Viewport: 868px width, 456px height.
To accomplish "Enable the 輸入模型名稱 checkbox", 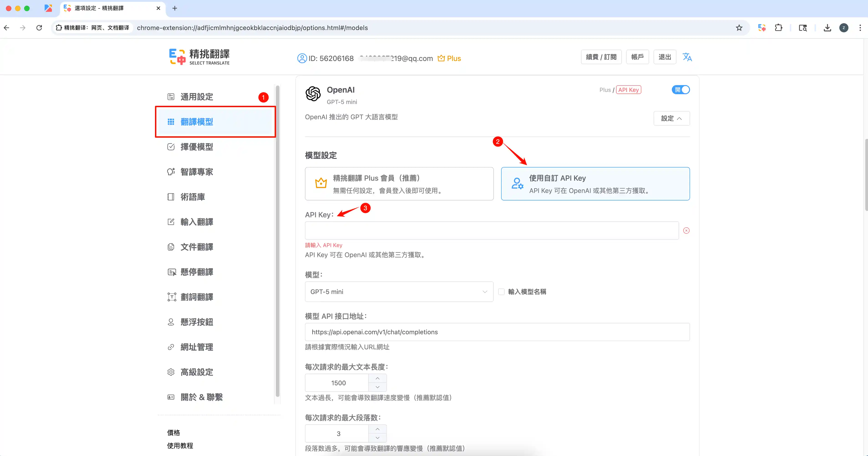I will 501,292.
